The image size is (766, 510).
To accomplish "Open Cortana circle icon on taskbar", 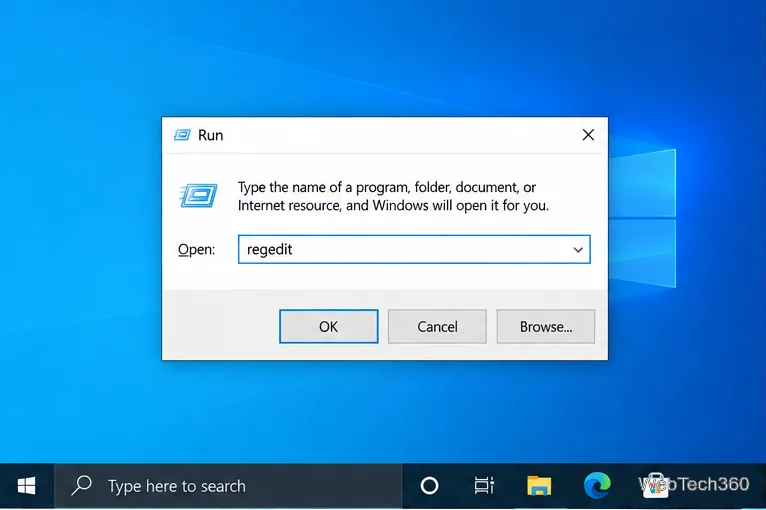I will pos(429,486).
